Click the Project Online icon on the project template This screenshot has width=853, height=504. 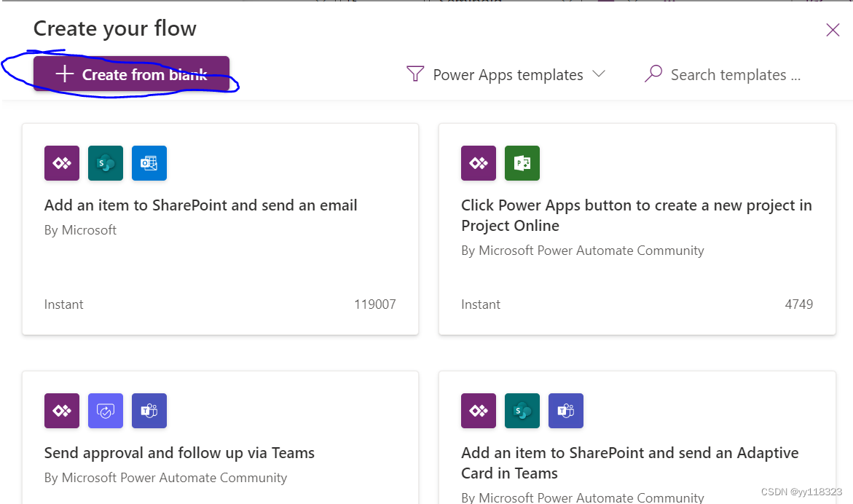coord(522,162)
